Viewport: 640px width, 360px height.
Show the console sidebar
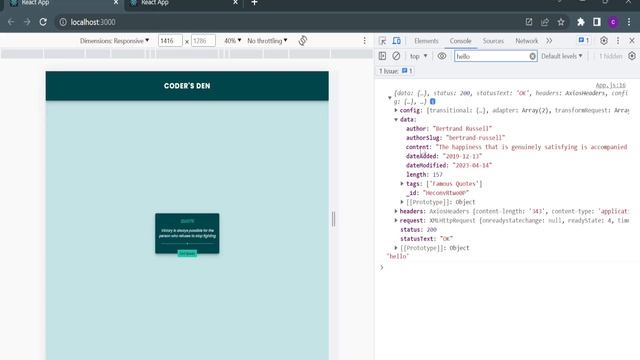point(382,56)
